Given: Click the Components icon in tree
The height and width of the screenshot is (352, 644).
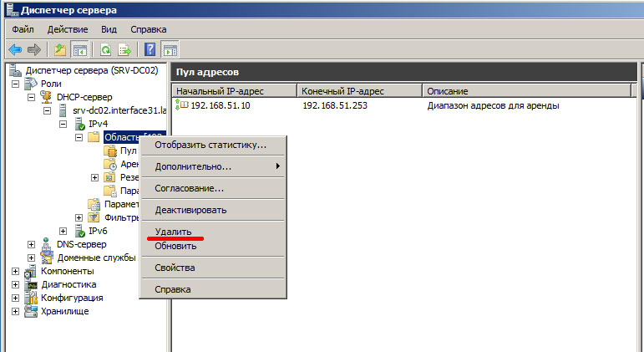Looking at the screenshot, I should coord(30,271).
